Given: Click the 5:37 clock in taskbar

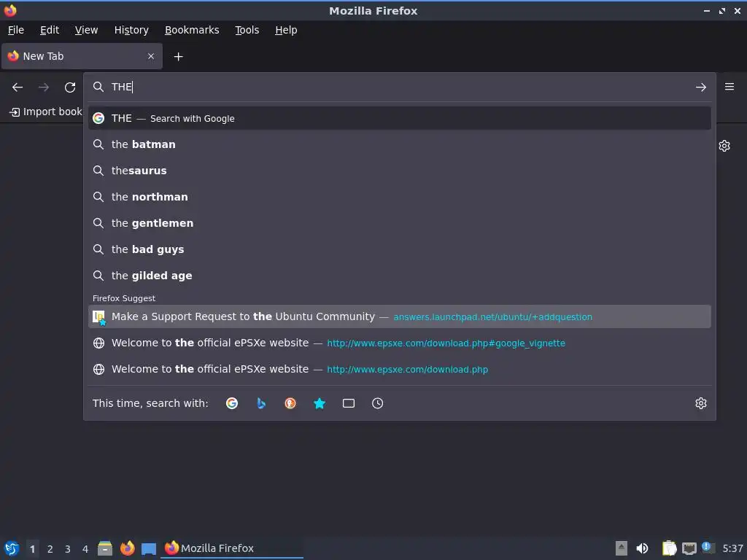Looking at the screenshot, I should [x=732, y=548].
